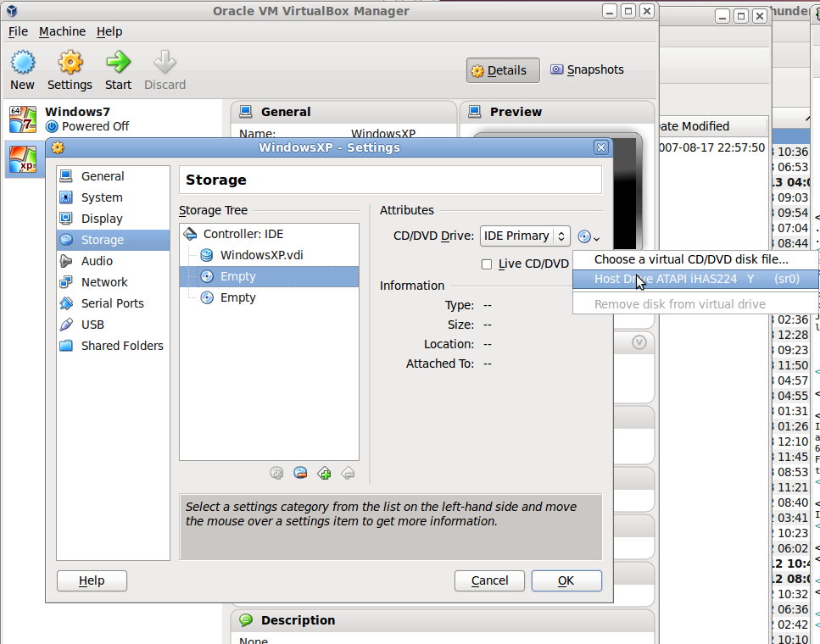The width and height of the screenshot is (820, 644).
Task: Click the New virtual machine toolbar icon
Action: coord(23,62)
